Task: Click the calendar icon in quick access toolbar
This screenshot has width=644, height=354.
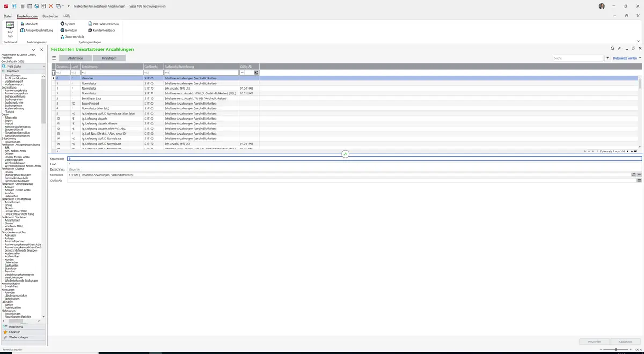Action: (x=29, y=6)
